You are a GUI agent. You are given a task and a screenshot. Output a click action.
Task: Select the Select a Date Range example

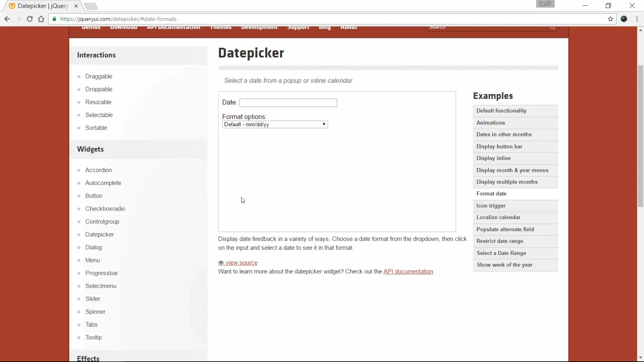click(515, 253)
